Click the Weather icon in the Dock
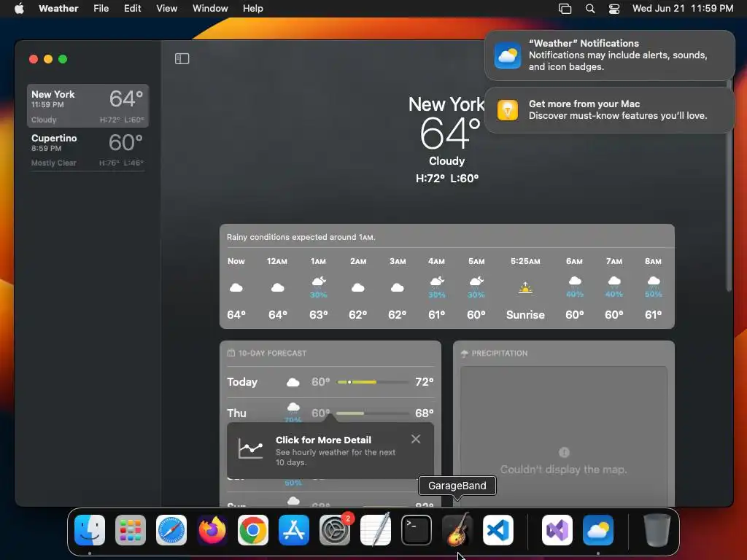The height and width of the screenshot is (560, 747). click(x=598, y=530)
